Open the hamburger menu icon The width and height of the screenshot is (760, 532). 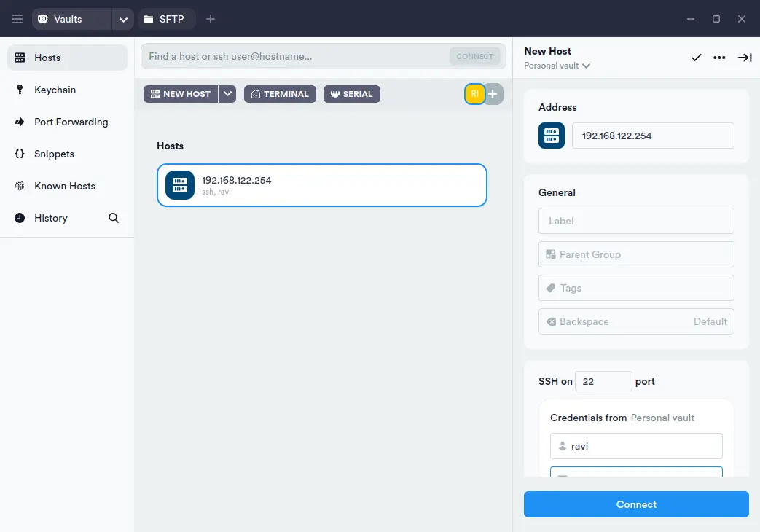[17, 19]
